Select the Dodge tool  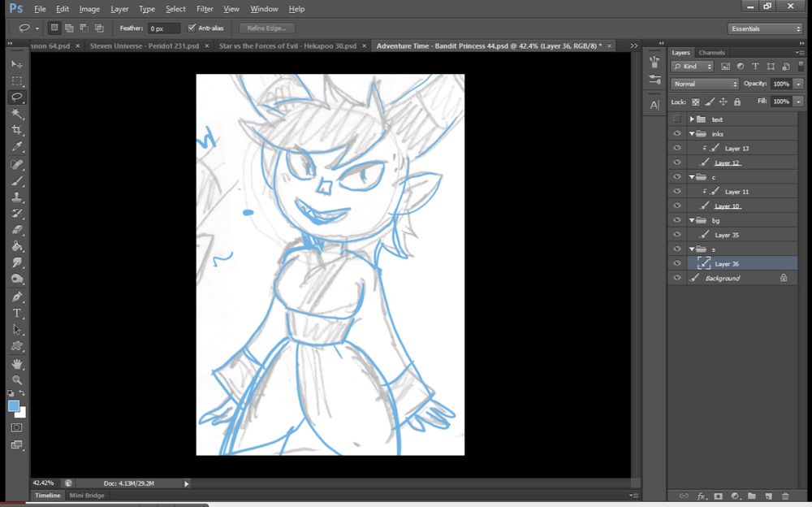click(x=16, y=279)
